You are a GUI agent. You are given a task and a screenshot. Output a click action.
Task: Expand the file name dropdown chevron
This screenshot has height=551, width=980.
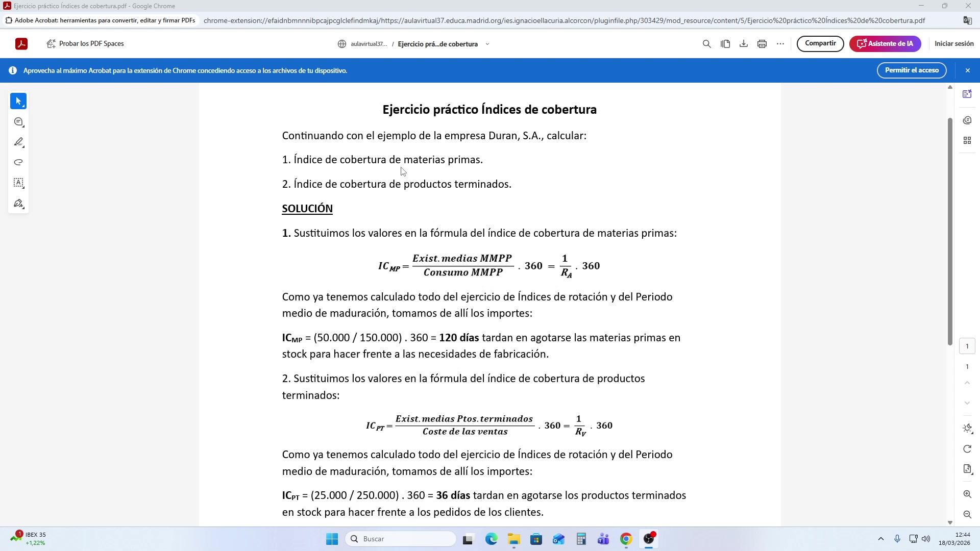point(487,44)
